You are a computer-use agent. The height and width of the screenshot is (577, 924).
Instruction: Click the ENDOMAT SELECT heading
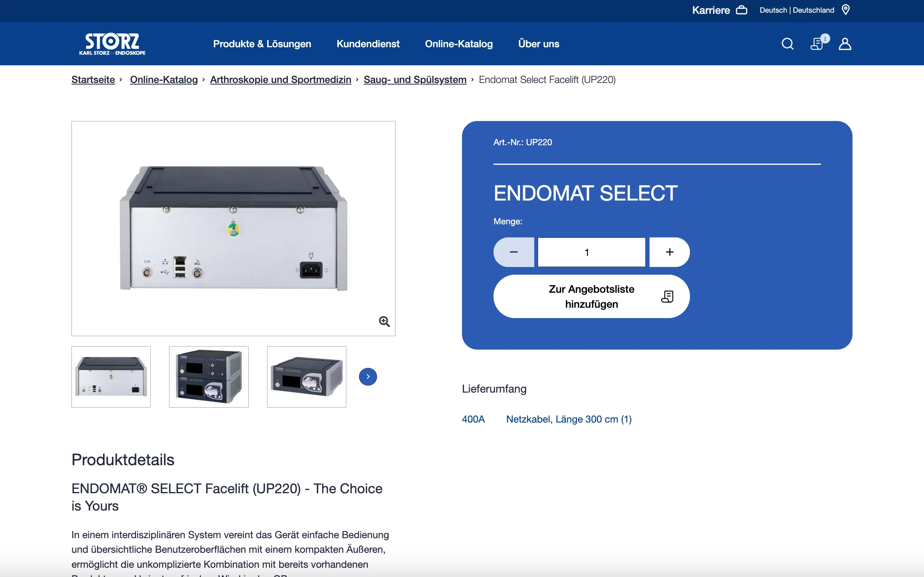tap(586, 193)
